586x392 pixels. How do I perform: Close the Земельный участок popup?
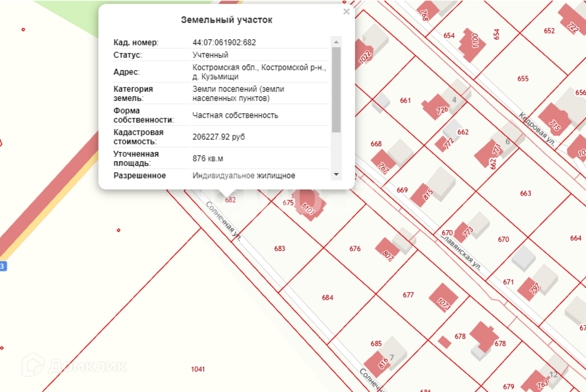click(x=346, y=12)
